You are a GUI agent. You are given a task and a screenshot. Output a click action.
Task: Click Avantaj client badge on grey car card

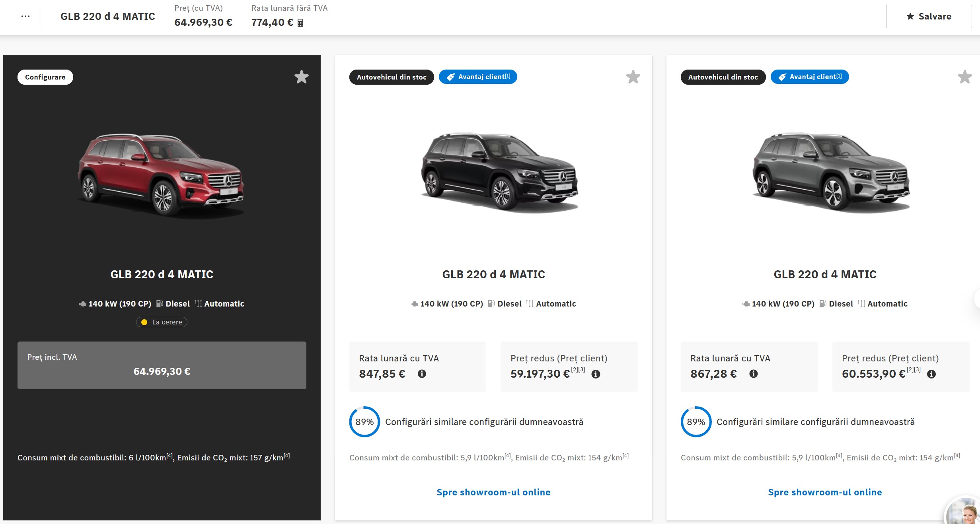[810, 77]
